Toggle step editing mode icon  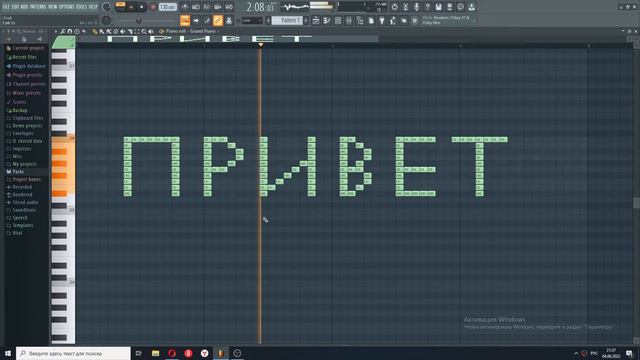click(207, 20)
